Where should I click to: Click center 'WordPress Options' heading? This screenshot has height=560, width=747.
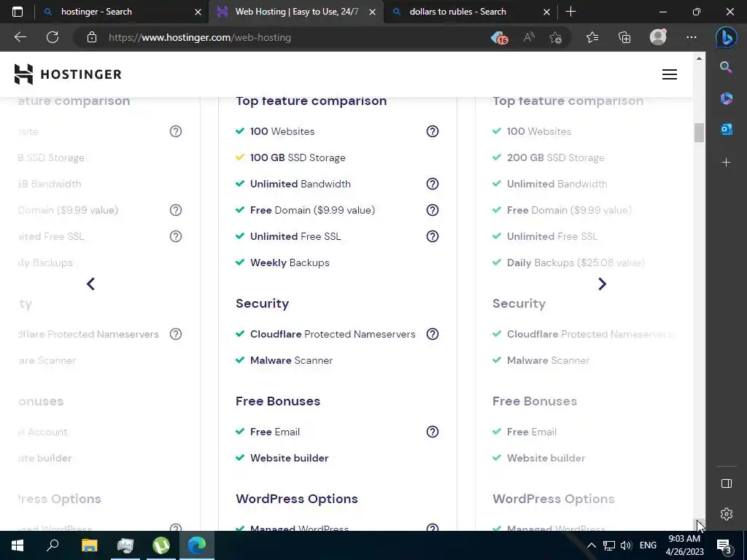297,499
